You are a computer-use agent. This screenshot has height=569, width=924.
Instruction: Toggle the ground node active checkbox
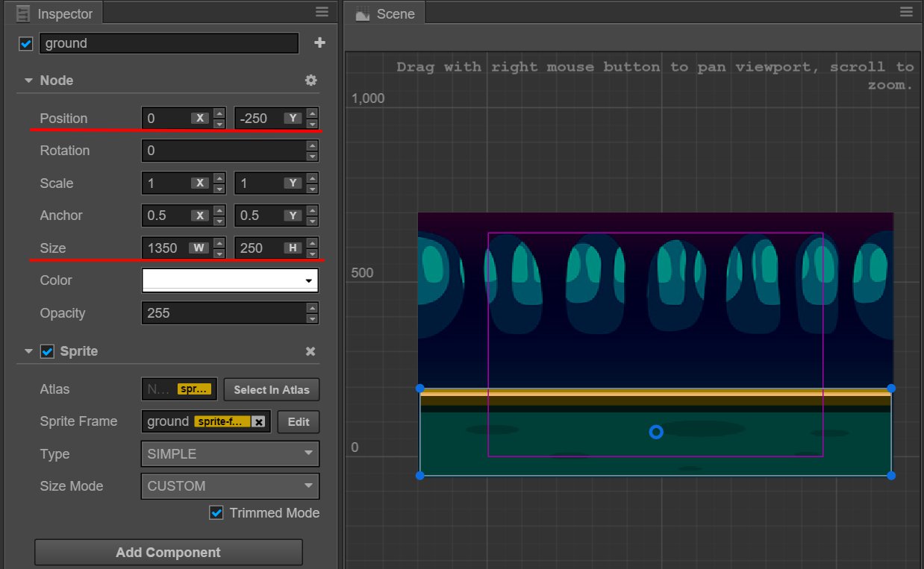(x=26, y=44)
